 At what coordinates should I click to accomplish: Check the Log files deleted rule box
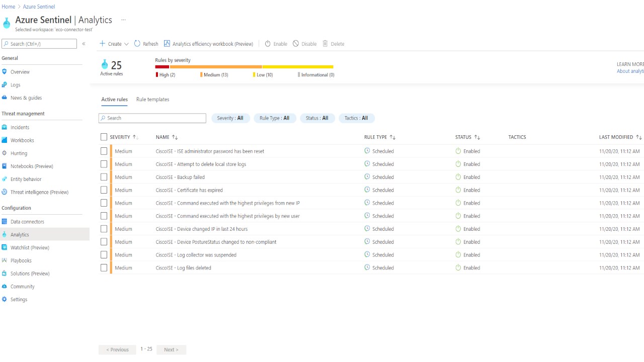click(x=104, y=268)
